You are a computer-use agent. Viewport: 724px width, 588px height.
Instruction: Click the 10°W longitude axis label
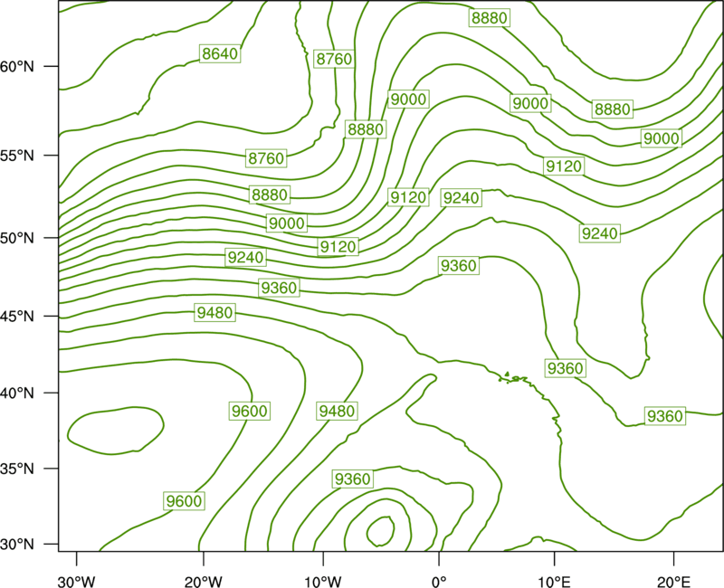[323, 582]
